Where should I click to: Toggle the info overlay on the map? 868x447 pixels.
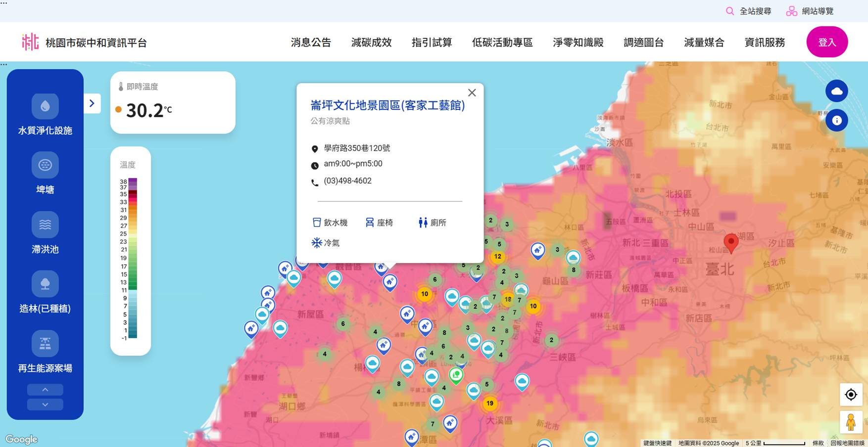point(837,120)
